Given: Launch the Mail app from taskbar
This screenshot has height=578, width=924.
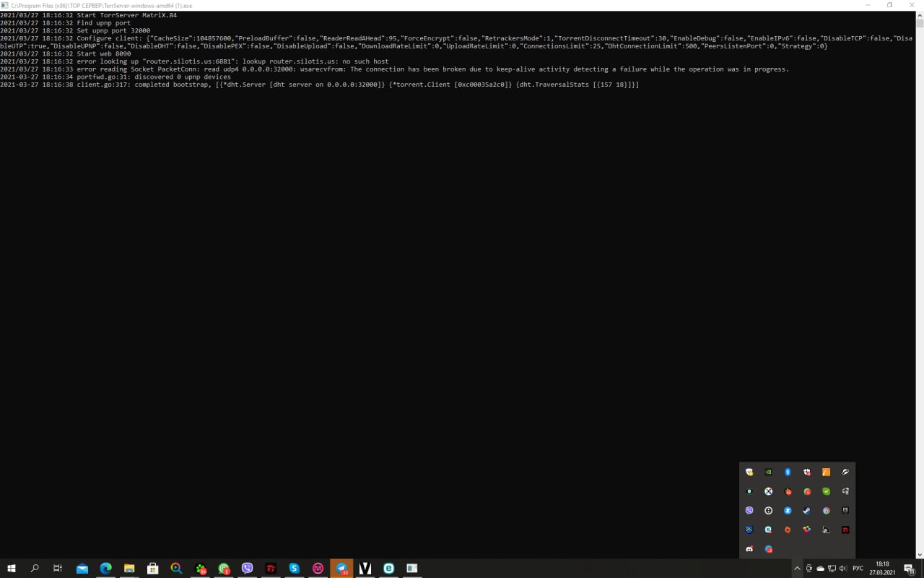Looking at the screenshot, I should [x=82, y=569].
